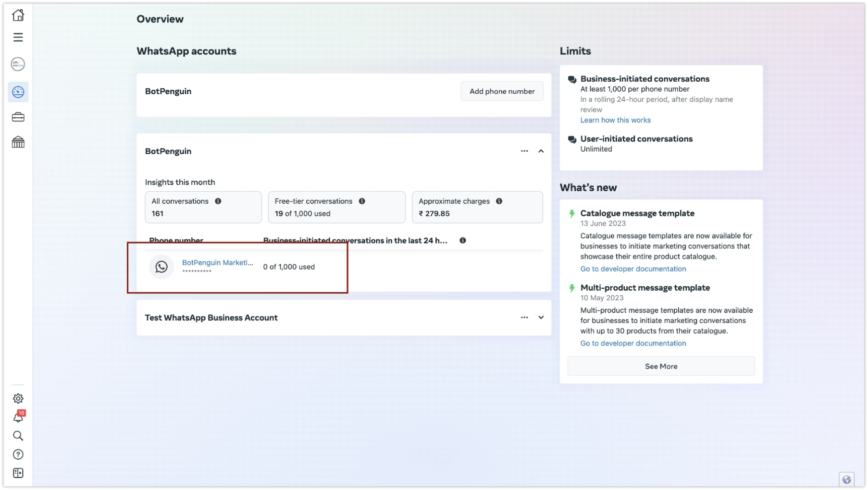Screen dimensions: 868x490
Task: Open the Settings gear icon
Action: (x=18, y=399)
